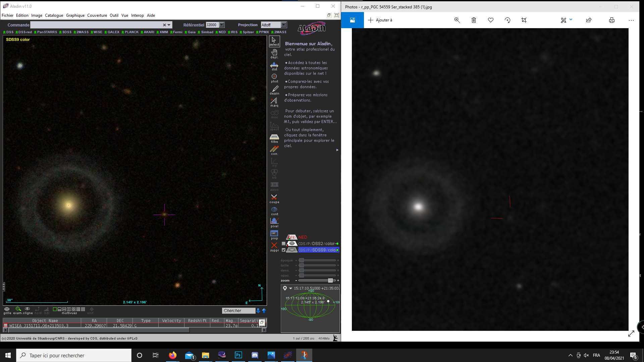Select the 'select' pointer tool in Aladin
This screenshot has width=644, height=362.
[x=274, y=41]
